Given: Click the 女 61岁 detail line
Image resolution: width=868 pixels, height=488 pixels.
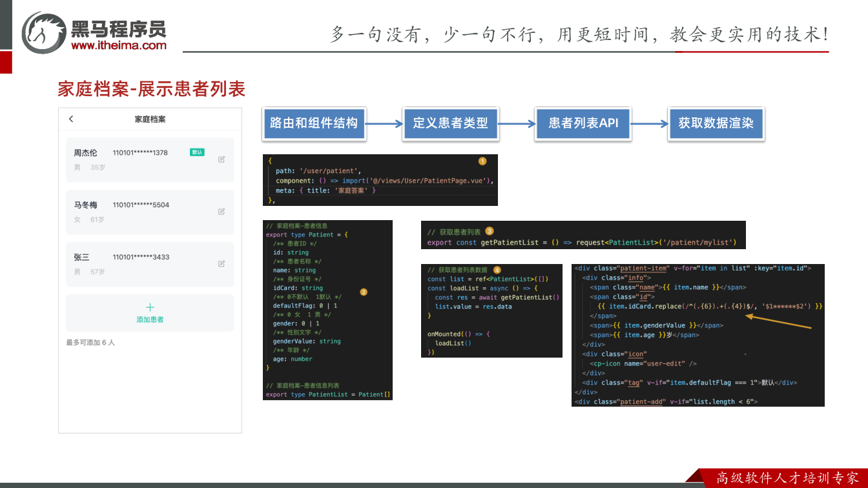Looking at the screenshot, I should [x=89, y=220].
